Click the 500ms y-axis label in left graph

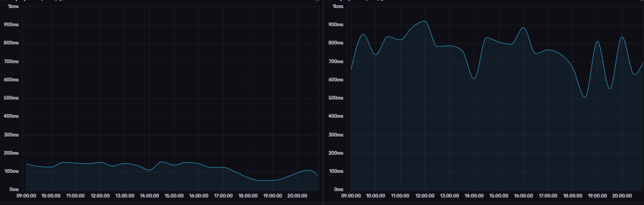[11, 98]
